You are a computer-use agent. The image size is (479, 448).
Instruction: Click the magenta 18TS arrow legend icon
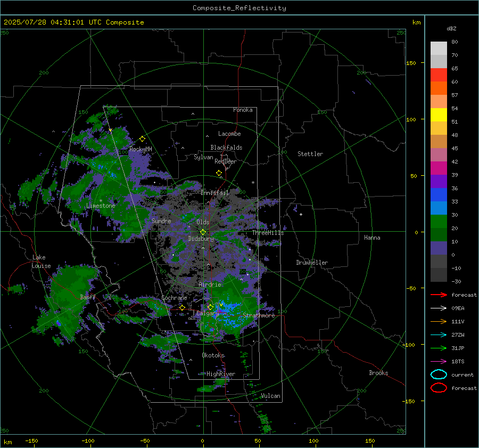[439, 362]
